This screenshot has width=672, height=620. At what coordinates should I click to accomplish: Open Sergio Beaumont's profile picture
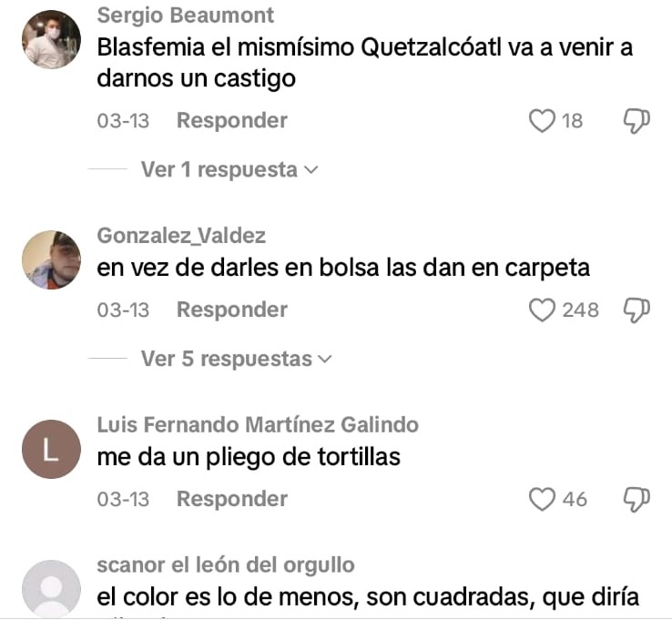pos(51,39)
